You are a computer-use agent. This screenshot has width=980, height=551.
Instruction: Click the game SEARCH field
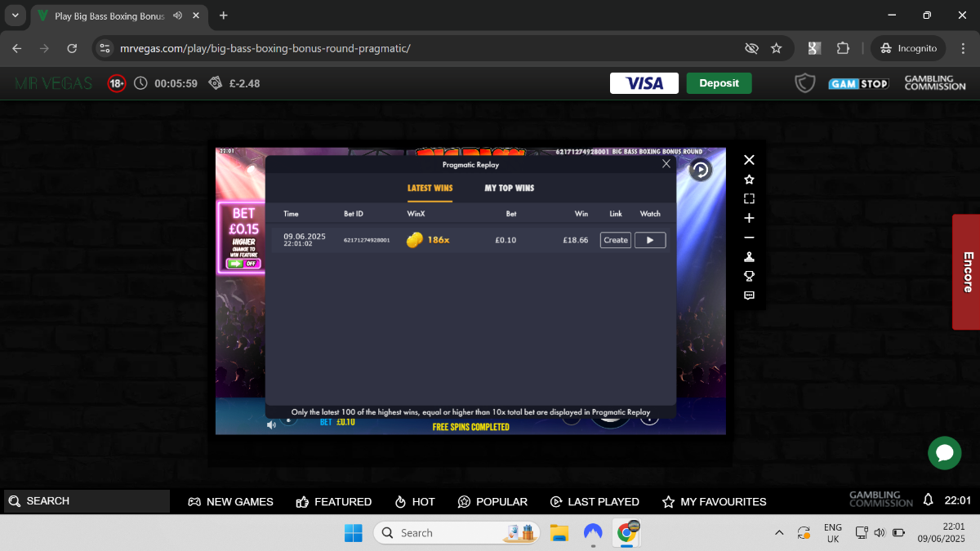click(87, 501)
